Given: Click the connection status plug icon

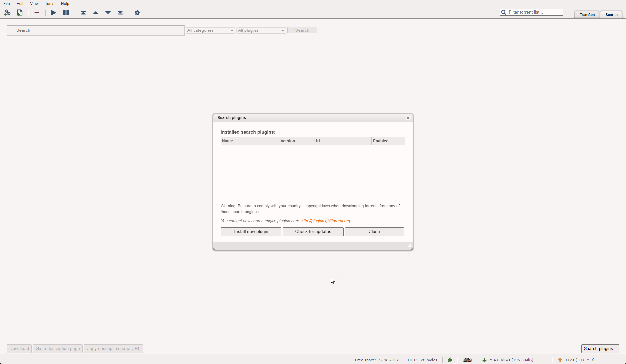Looking at the screenshot, I should pos(450,360).
